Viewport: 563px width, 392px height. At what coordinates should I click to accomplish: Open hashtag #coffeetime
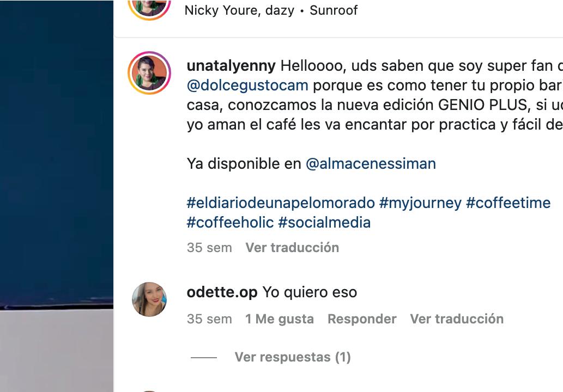(x=508, y=203)
